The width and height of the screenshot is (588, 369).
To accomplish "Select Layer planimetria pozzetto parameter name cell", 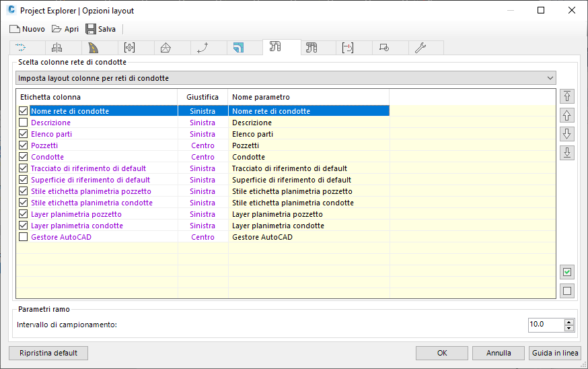I will pyautogui.click(x=309, y=214).
